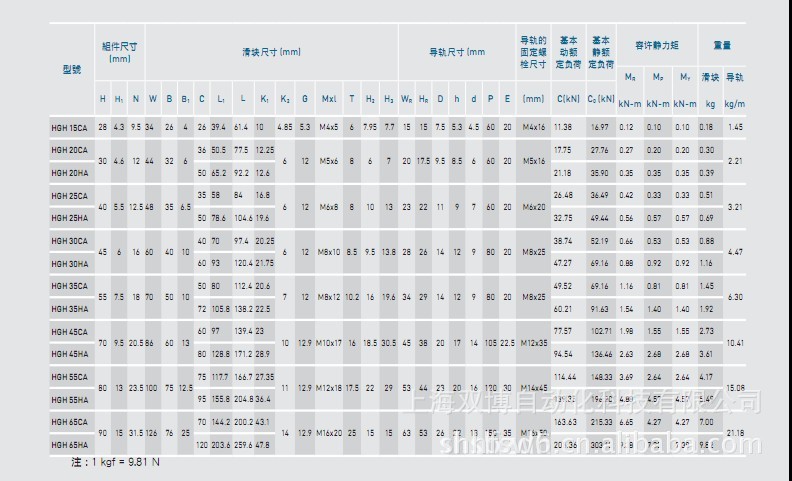Click the 型號 column header
The image size is (792, 481).
(x=72, y=69)
